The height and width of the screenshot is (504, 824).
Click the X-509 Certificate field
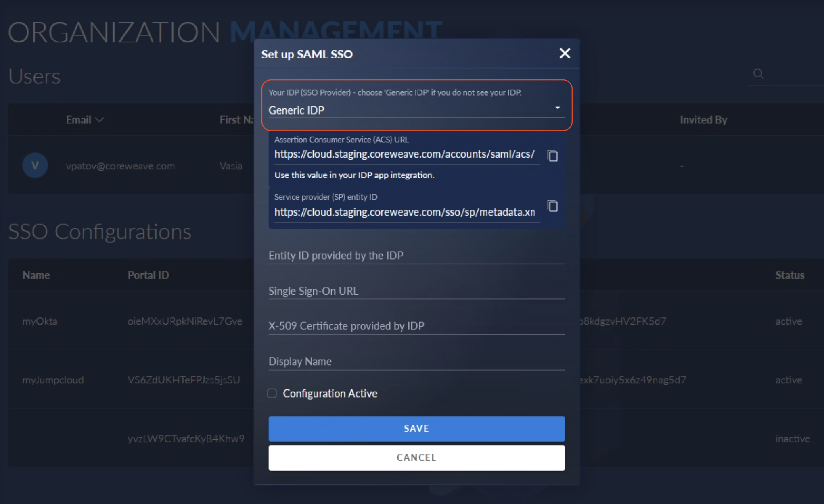[x=416, y=326]
